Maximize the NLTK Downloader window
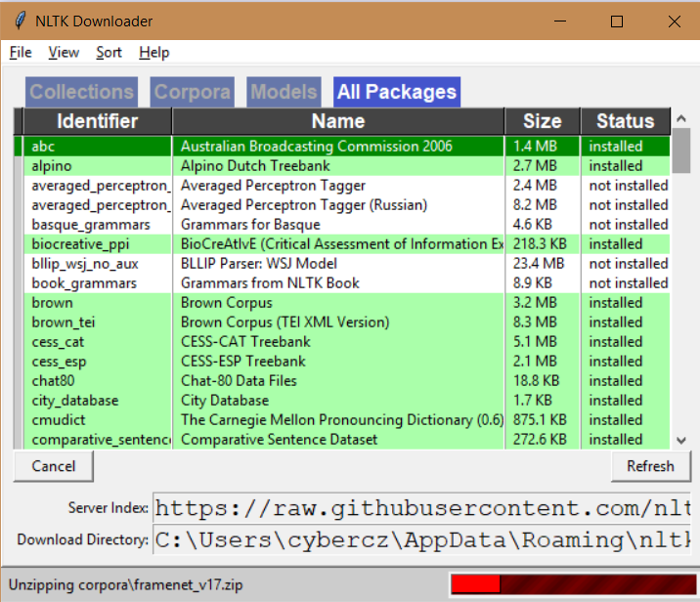Viewport: 700px width, 602px height. [x=617, y=21]
